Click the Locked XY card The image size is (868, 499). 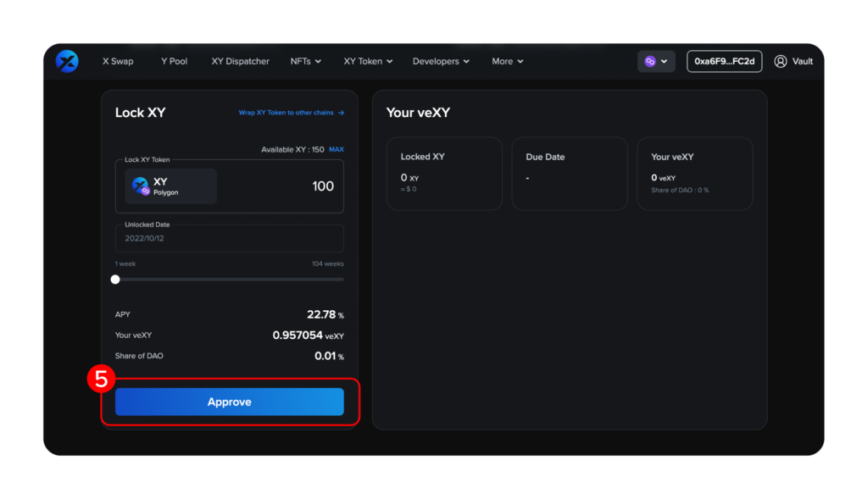tap(444, 174)
